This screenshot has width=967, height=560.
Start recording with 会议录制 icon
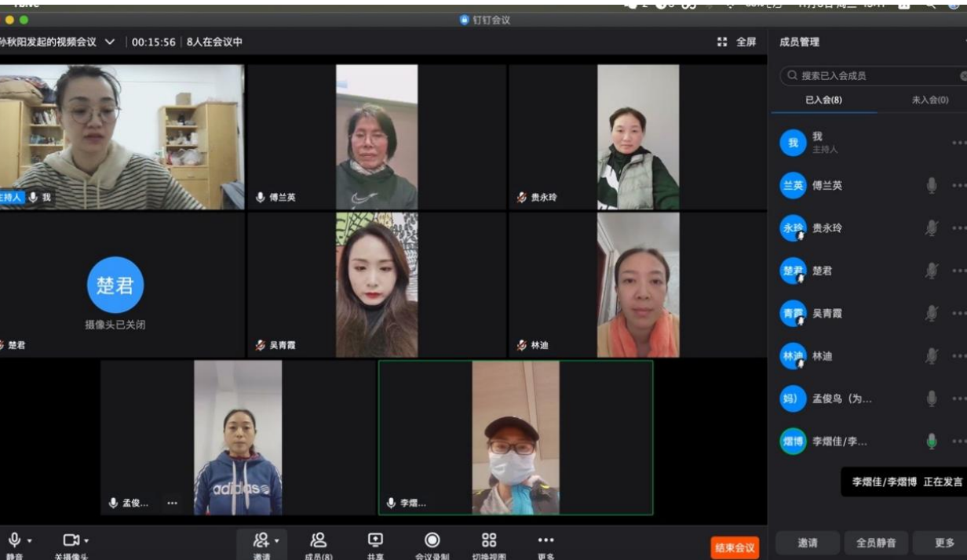click(x=432, y=540)
